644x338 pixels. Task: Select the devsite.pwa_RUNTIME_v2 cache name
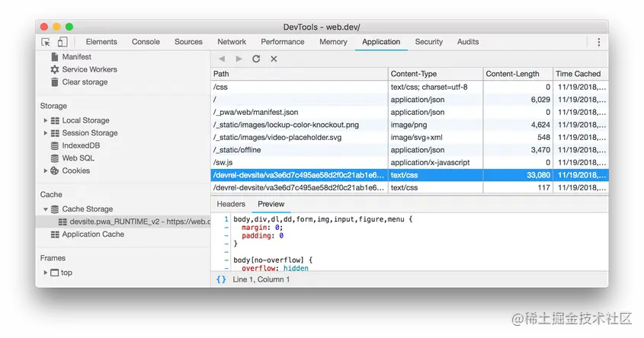point(140,222)
